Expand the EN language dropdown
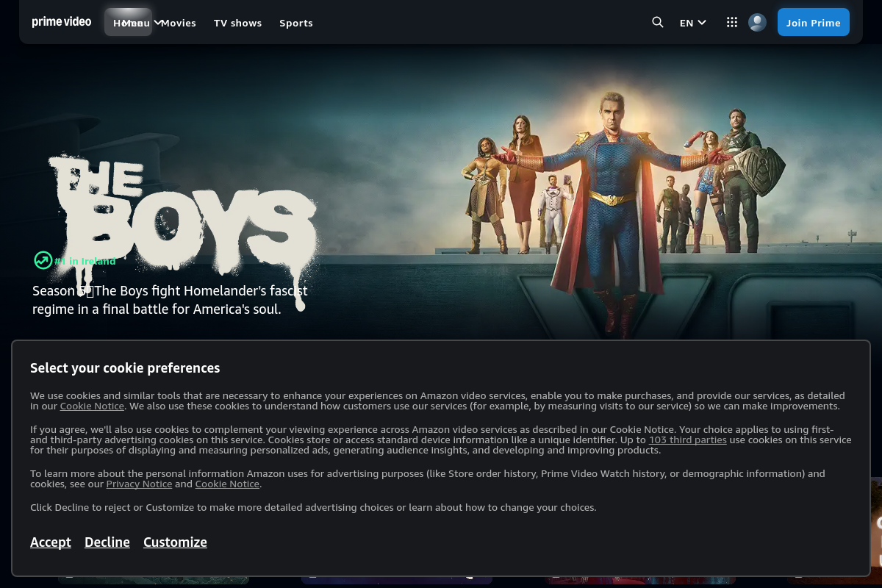 (692, 23)
